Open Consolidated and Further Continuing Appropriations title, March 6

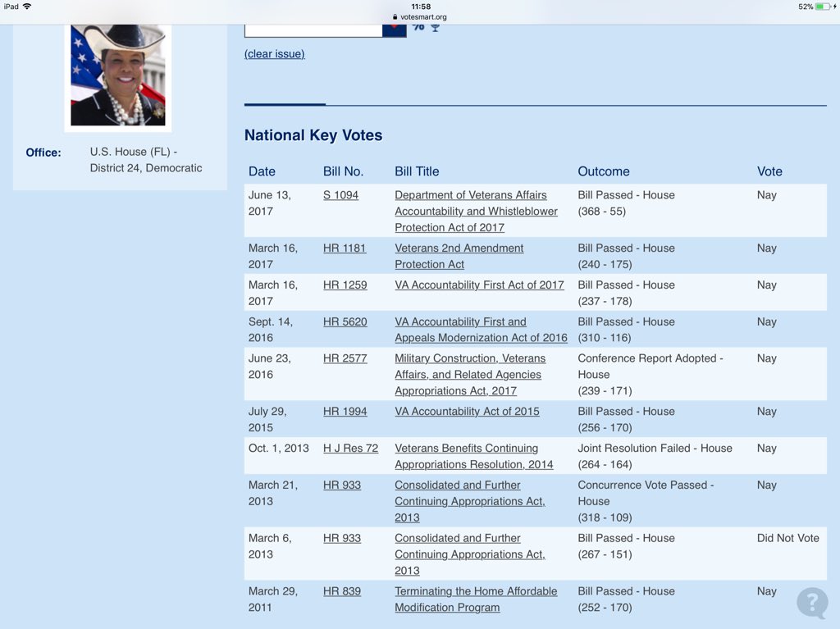470,554
